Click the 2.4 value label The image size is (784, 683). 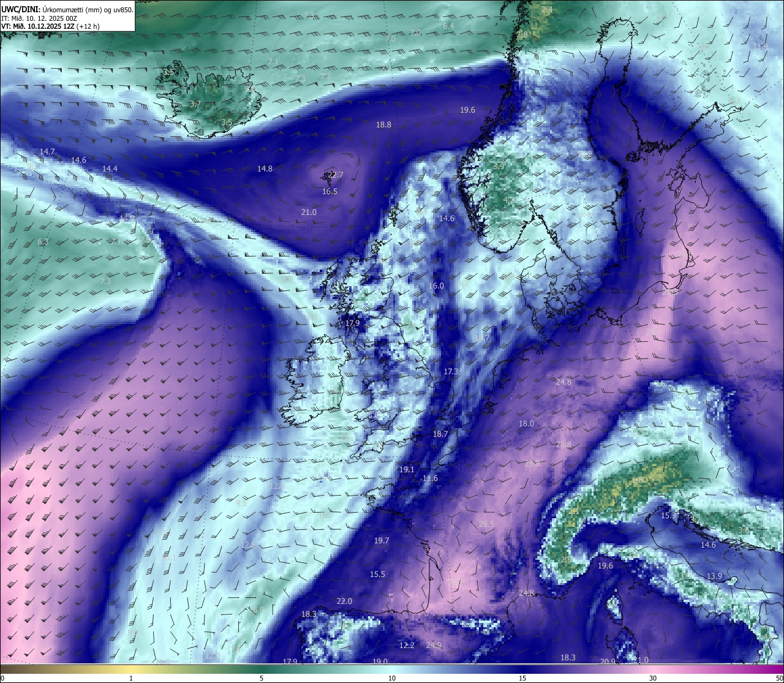[x=547, y=10]
